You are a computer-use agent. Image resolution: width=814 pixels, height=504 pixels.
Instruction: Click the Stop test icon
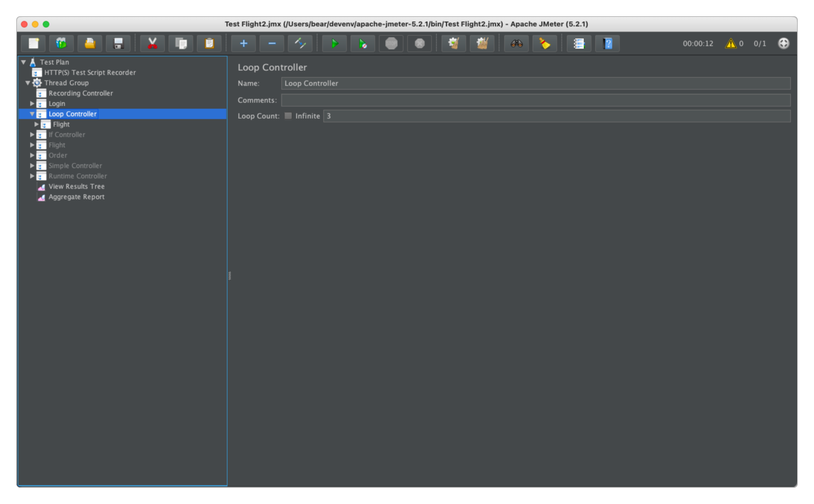(x=391, y=44)
